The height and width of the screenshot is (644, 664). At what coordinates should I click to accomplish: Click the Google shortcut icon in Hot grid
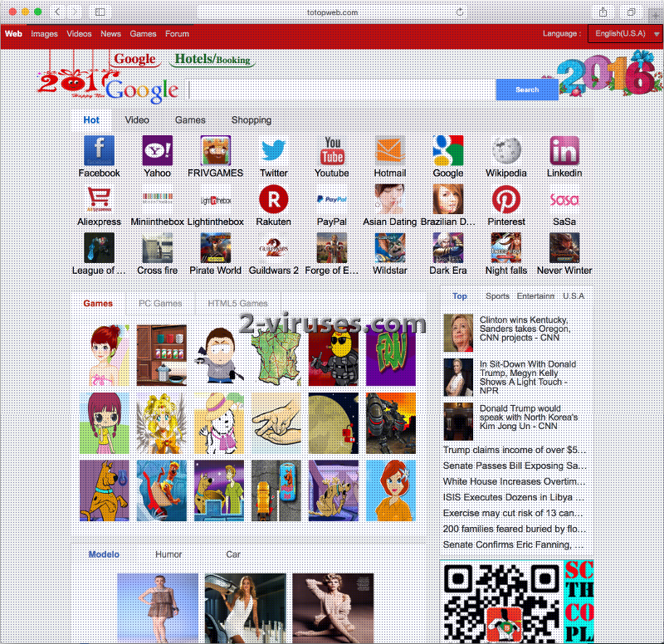click(448, 150)
